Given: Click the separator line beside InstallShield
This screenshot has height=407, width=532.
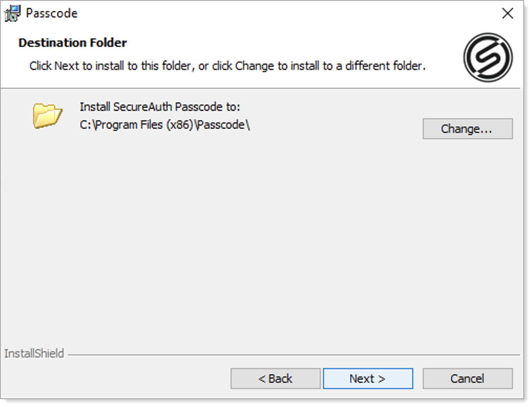Looking at the screenshot, I should coord(294,354).
